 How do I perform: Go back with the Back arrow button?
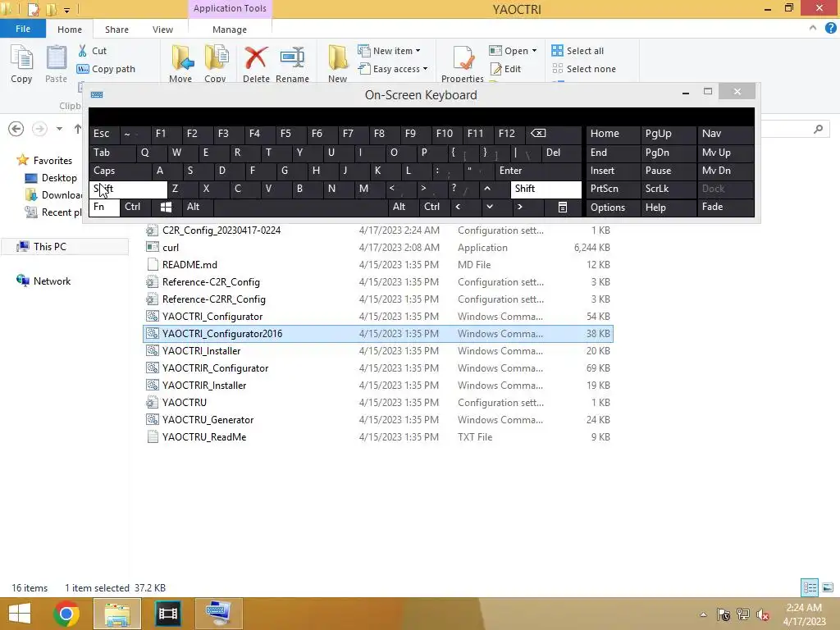click(x=16, y=129)
